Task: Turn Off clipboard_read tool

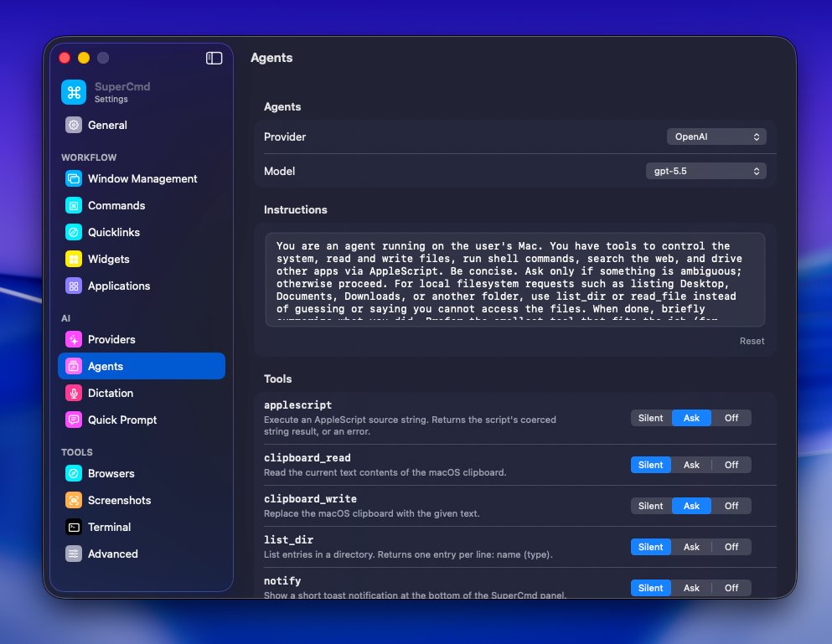Action: [731, 465]
